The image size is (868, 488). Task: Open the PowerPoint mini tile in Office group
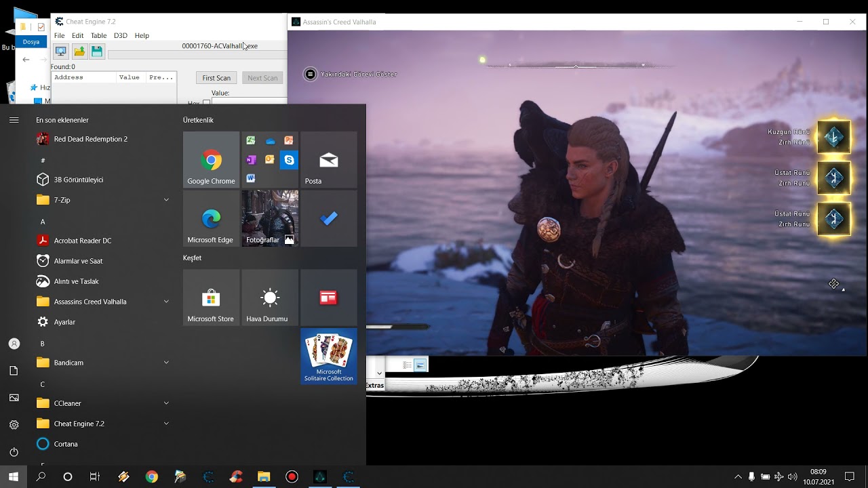coord(289,140)
